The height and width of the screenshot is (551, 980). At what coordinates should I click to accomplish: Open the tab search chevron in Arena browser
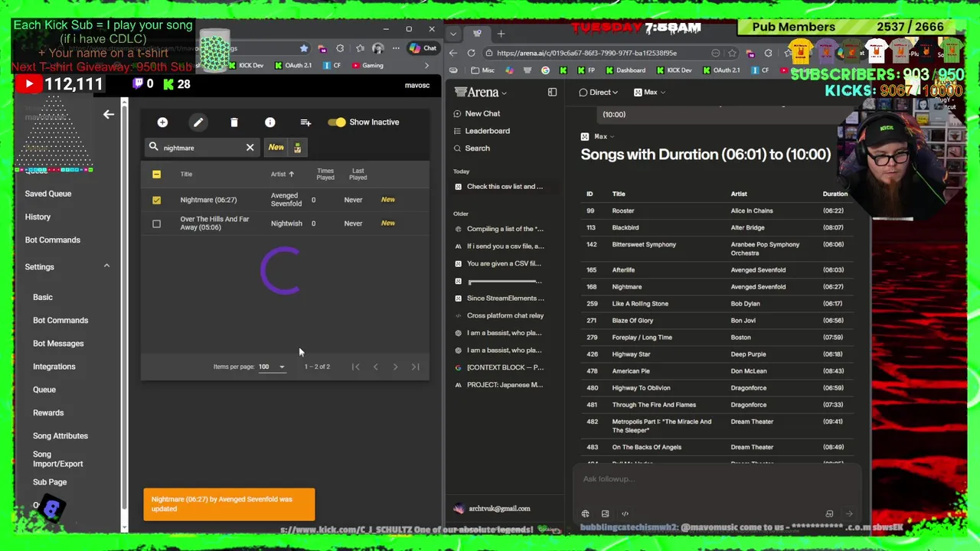click(453, 34)
